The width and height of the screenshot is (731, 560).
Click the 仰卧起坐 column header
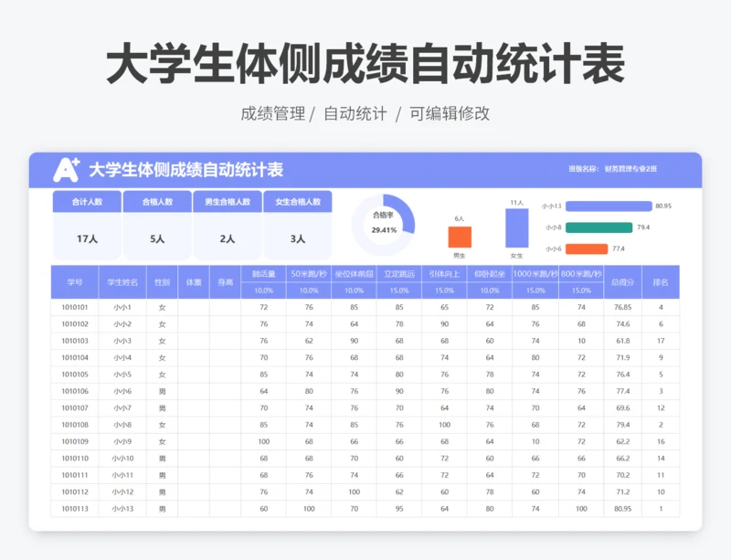pyautogui.click(x=490, y=274)
